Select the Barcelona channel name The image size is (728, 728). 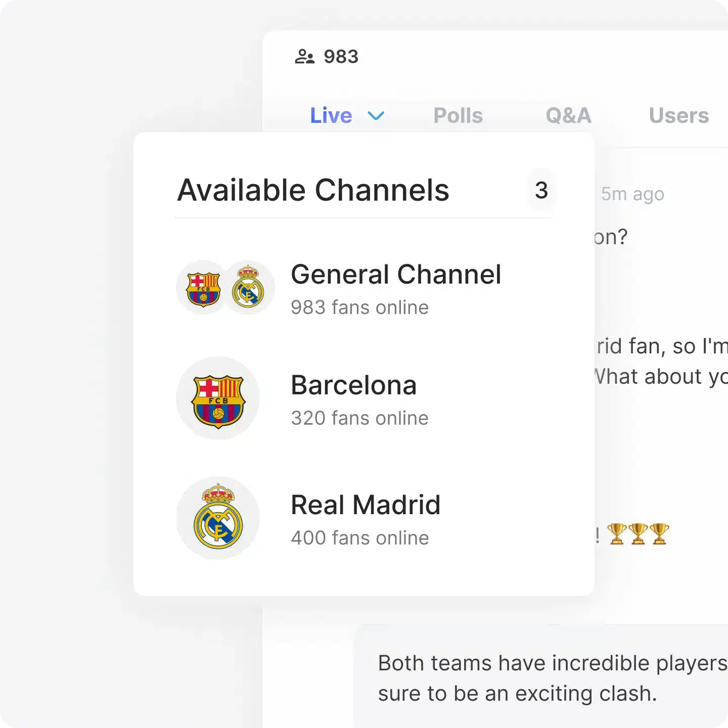click(354, 385)
